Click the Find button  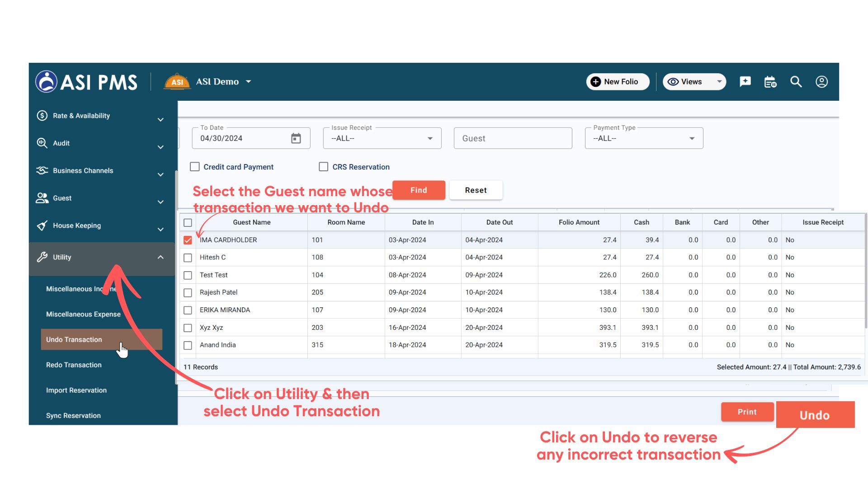click(x=419, y=190)
